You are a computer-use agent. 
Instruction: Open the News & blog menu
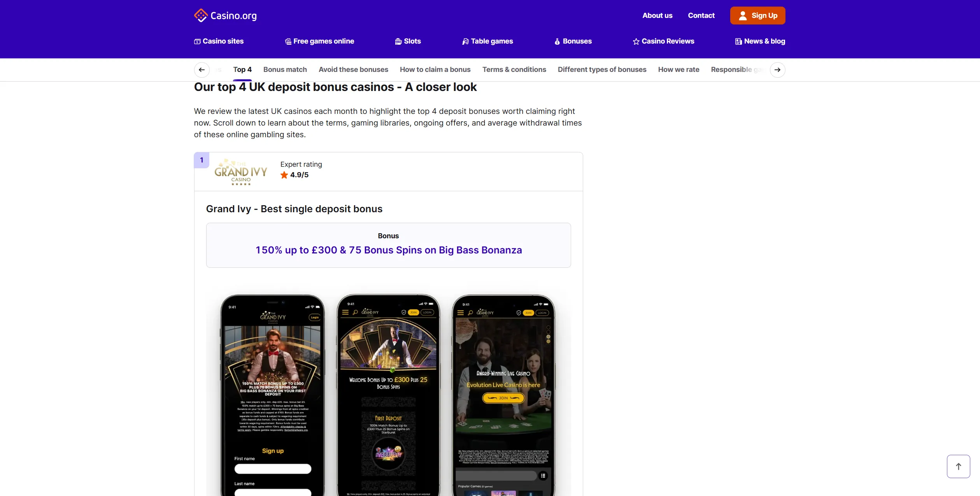pos(760,41)
